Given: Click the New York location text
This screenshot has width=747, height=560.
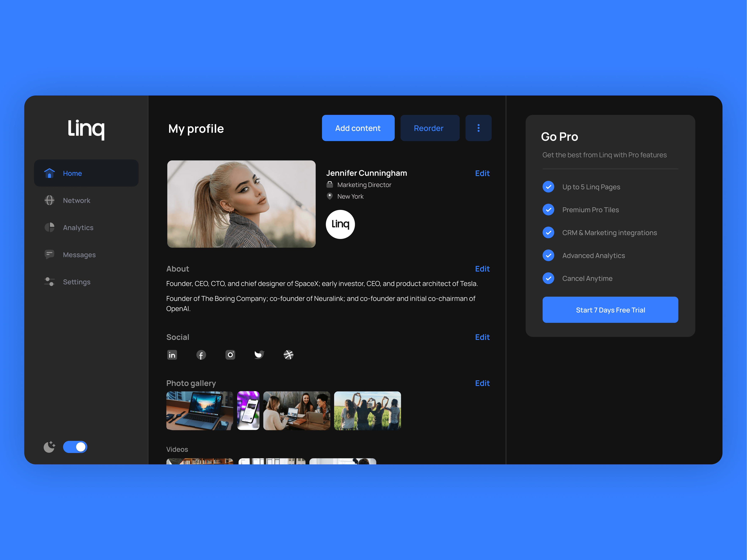Looking at the screenshot, I should coord(350,196).
